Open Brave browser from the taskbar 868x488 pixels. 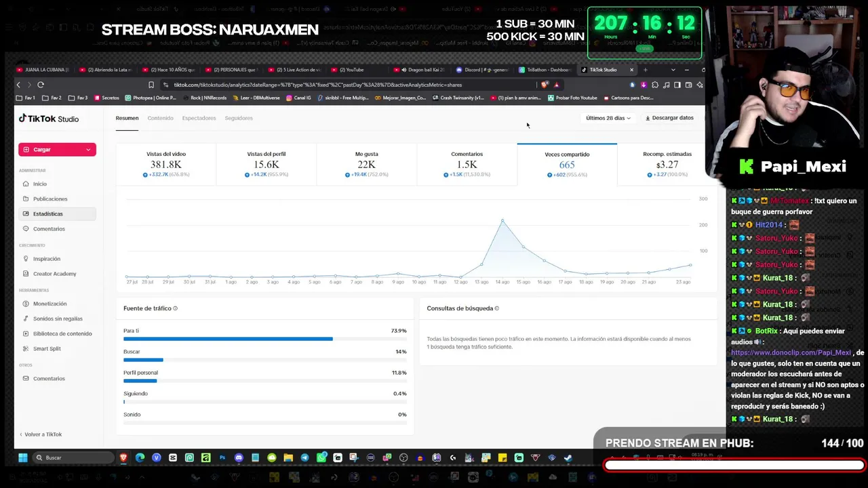pyautogui.click(x=123, y=458)
